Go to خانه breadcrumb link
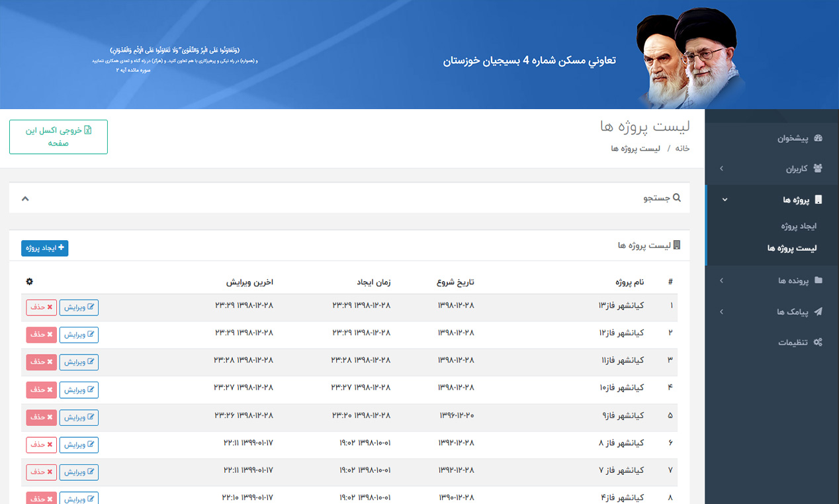The width and height of the screenshot is (839, 504). pos(682,148)
